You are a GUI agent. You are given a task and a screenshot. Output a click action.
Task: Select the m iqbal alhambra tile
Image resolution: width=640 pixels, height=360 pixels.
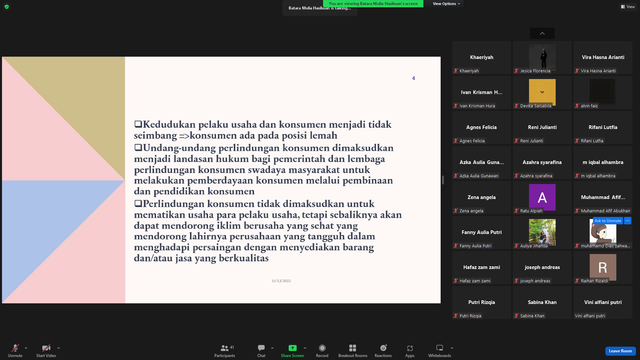603,163
